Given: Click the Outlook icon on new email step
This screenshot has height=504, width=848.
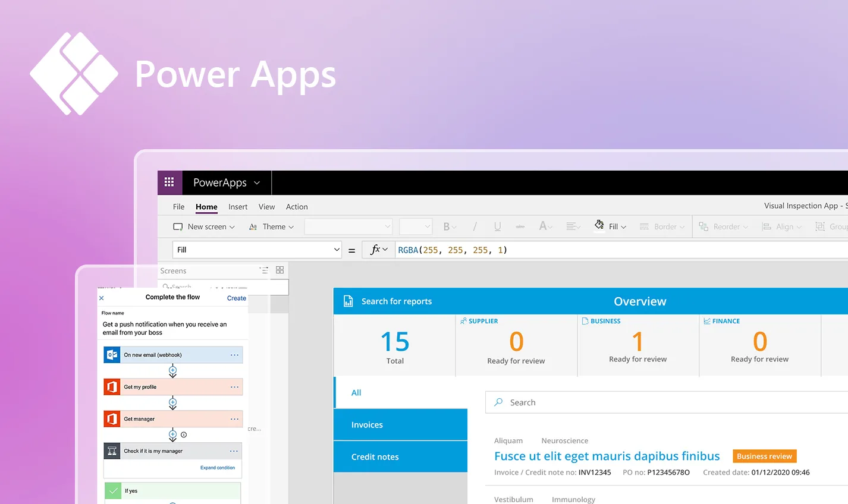Looking at the screenshot, I should click(112, 355).
